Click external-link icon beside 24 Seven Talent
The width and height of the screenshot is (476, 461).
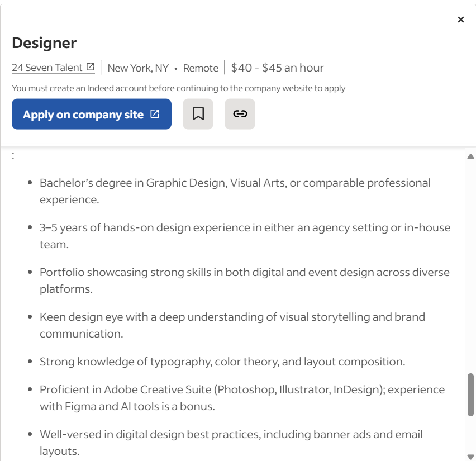(90, 67)
